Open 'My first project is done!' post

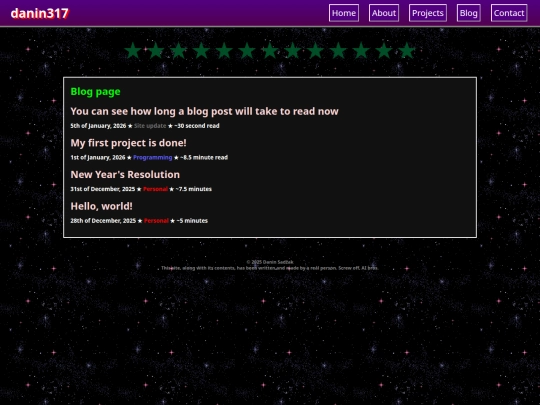128,143
